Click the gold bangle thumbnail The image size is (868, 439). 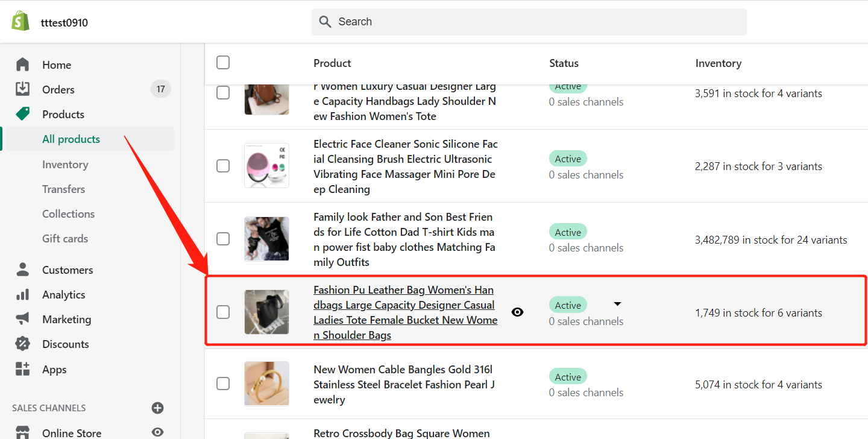pyautogui.click(x=266, y=384)
